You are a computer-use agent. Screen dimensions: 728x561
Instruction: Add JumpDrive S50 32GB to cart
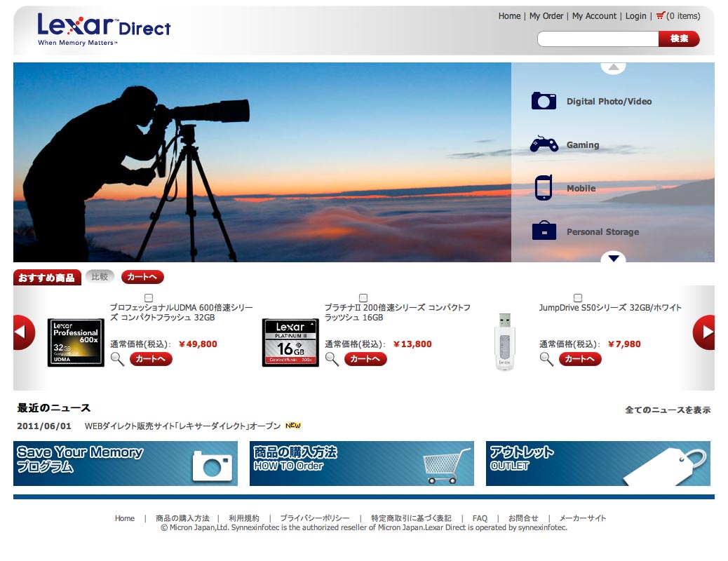579,359
